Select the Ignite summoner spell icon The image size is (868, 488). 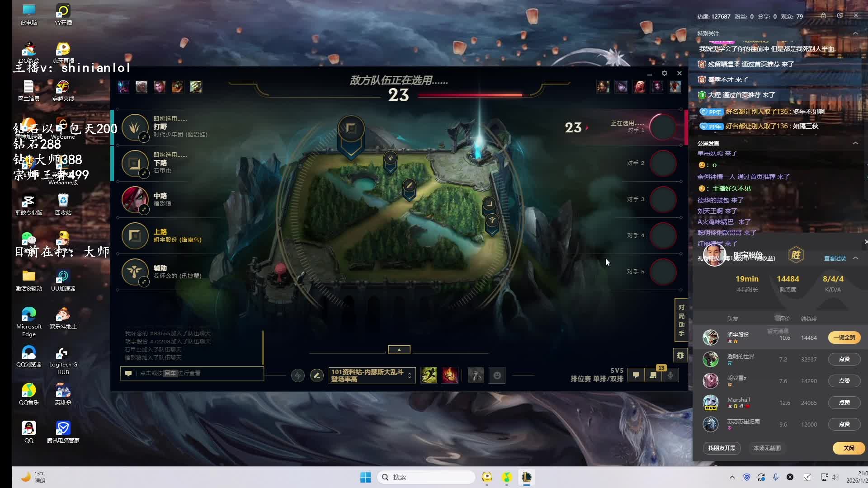coord(450,375)
